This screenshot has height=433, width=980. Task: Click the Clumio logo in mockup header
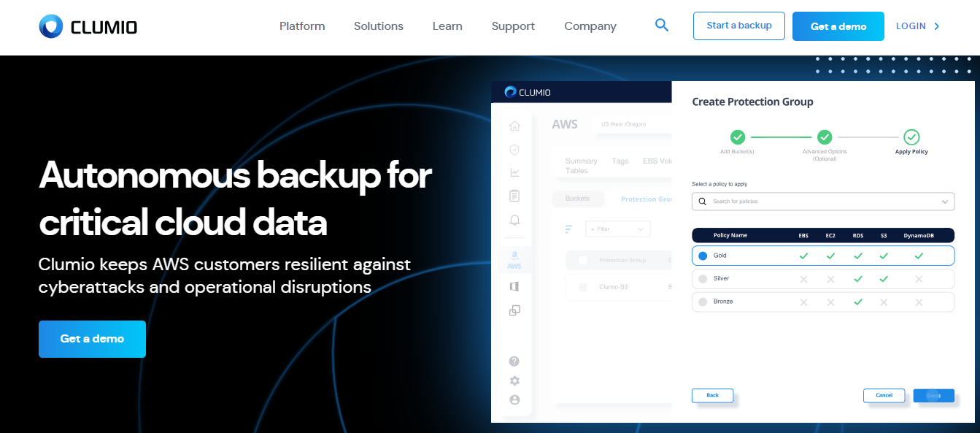tap(528, 92)
